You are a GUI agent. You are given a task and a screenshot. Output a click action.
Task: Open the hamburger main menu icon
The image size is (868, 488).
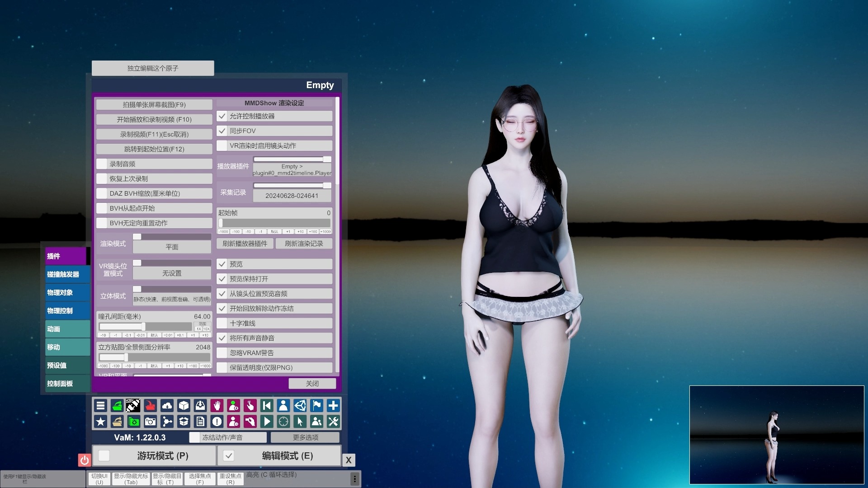pos(100,406)
